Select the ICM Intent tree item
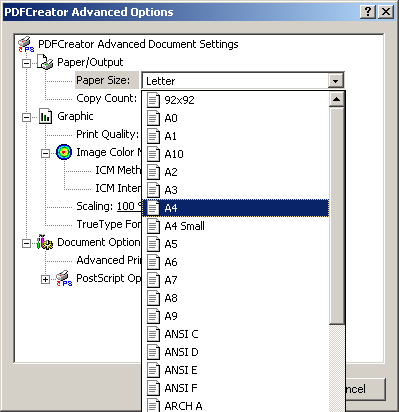 (x=118, y=188)
